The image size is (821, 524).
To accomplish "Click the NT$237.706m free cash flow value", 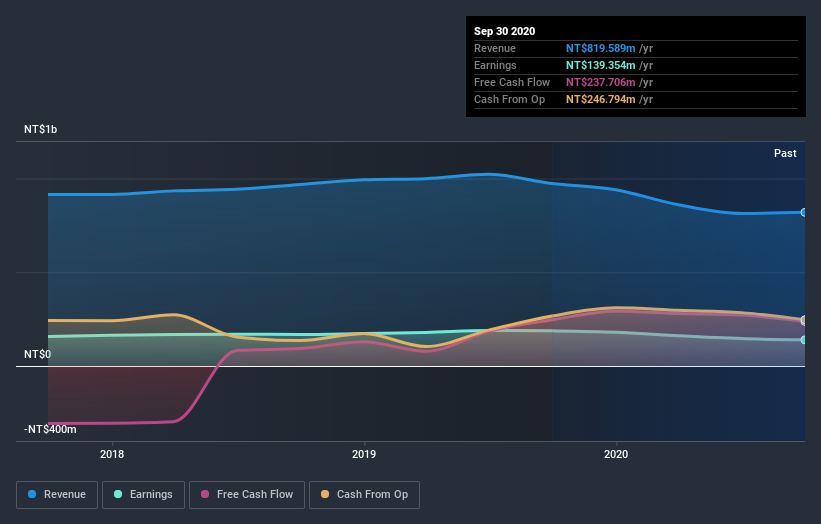I will (x=601, y=82).
